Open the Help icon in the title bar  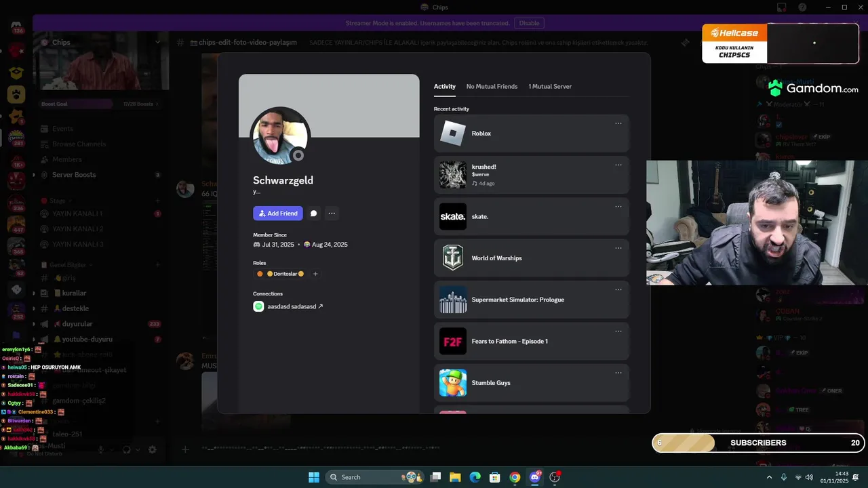point(802,7)
